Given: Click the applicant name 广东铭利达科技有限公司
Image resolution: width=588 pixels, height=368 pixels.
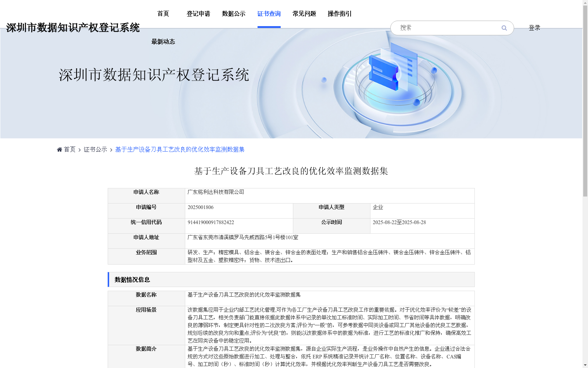Looking at the screenshot, I should tap(216, 192).
